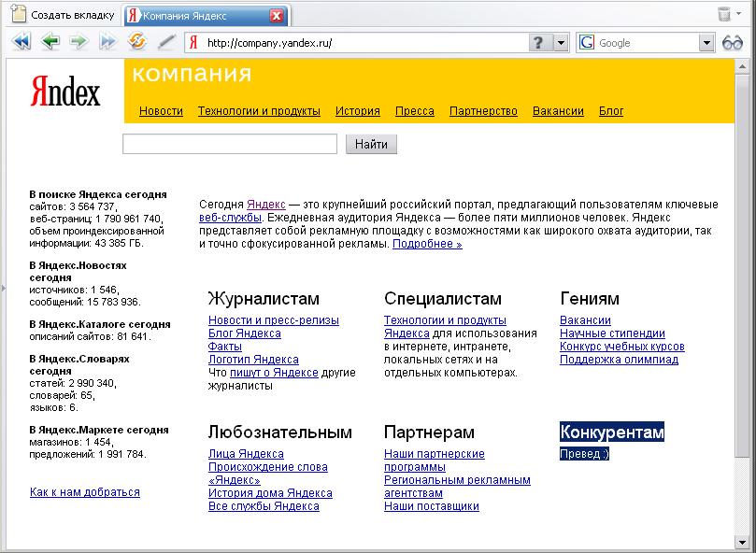Click the rewind navigation icon

click(x=21, y=41)
